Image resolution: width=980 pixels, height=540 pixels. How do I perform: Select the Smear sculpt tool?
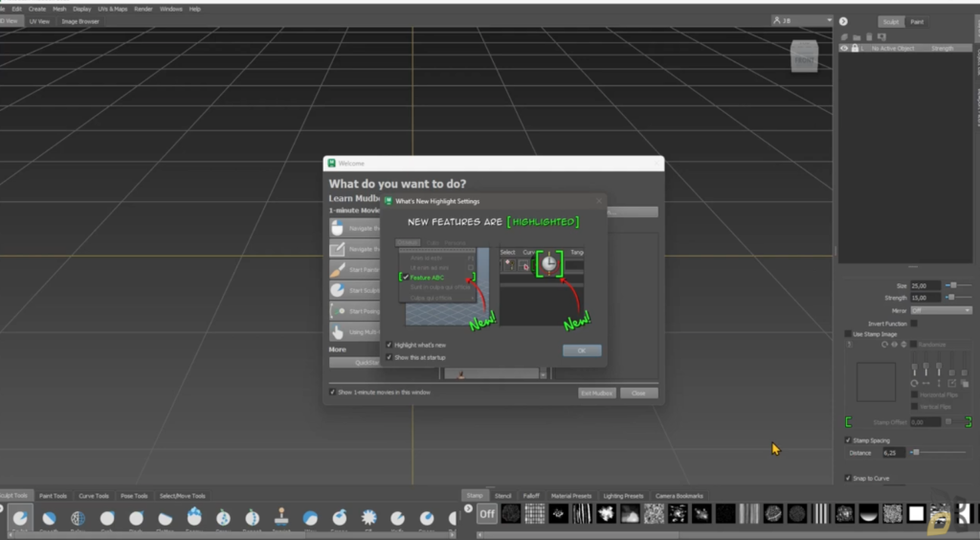coord(427,517)
